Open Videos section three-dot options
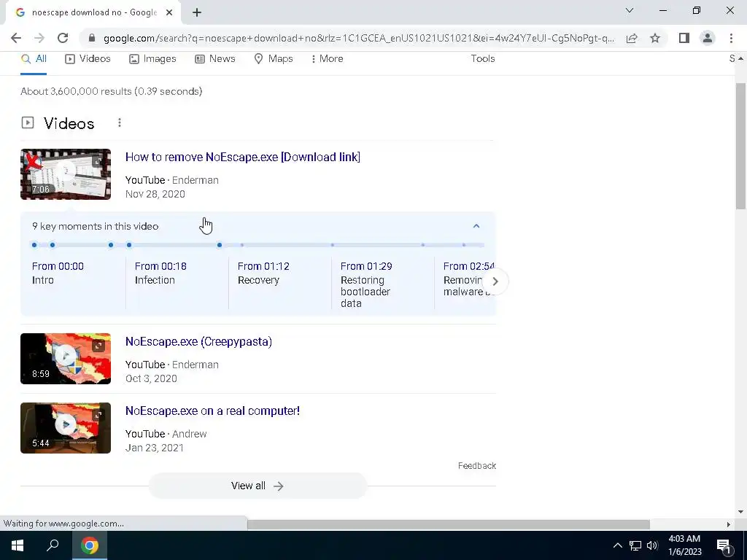This screenshot has height=560, width=747. click(120, 122)
